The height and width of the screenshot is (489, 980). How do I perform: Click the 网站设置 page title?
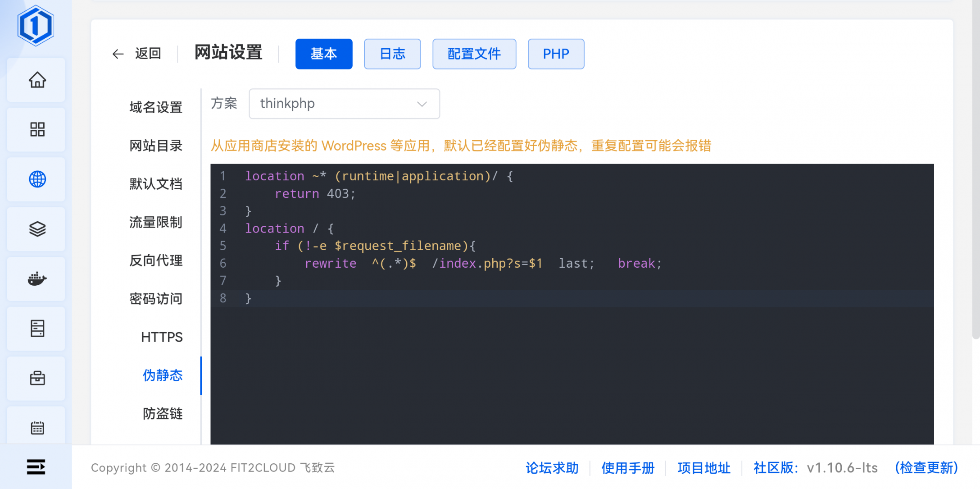coord(228,52)
